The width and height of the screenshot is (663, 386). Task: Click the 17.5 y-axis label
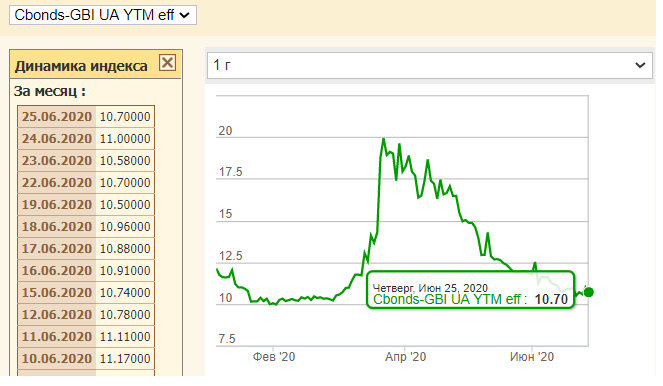[230, 172]
